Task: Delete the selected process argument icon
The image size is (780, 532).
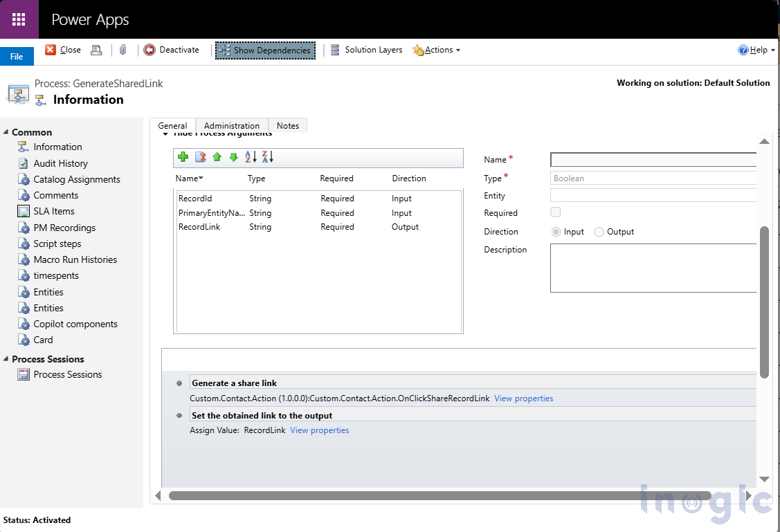Action: (201, 157)
